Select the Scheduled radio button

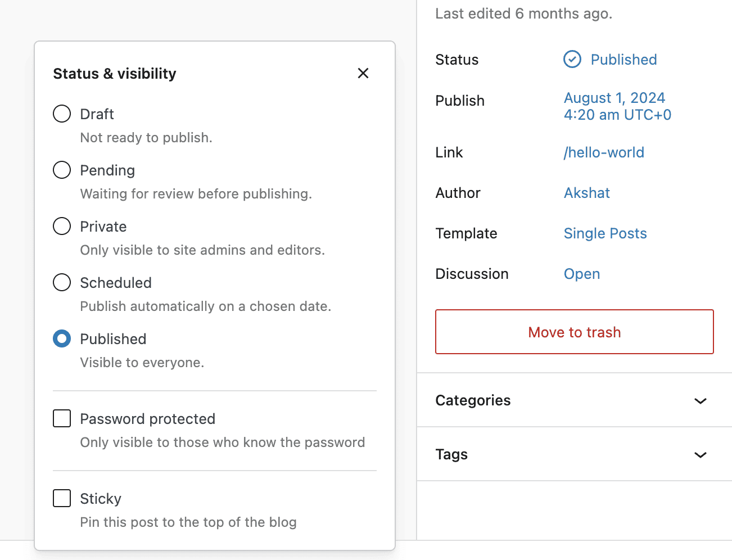pos(62,282)
